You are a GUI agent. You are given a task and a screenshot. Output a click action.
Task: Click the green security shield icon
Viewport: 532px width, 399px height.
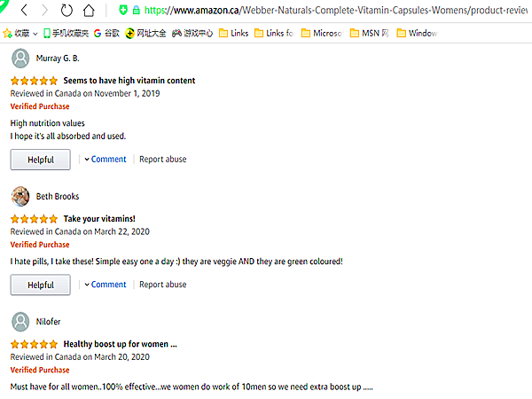point(122,11)
